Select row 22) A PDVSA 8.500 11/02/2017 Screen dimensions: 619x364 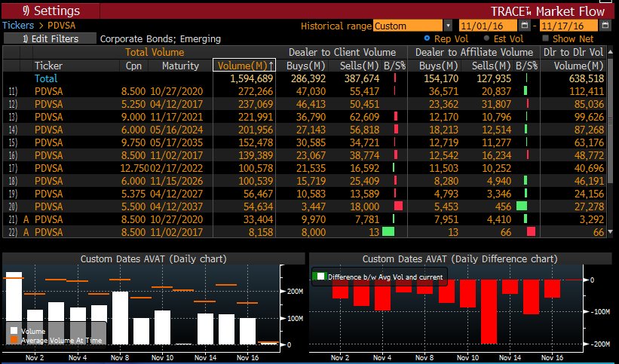(x=305, y=232)
